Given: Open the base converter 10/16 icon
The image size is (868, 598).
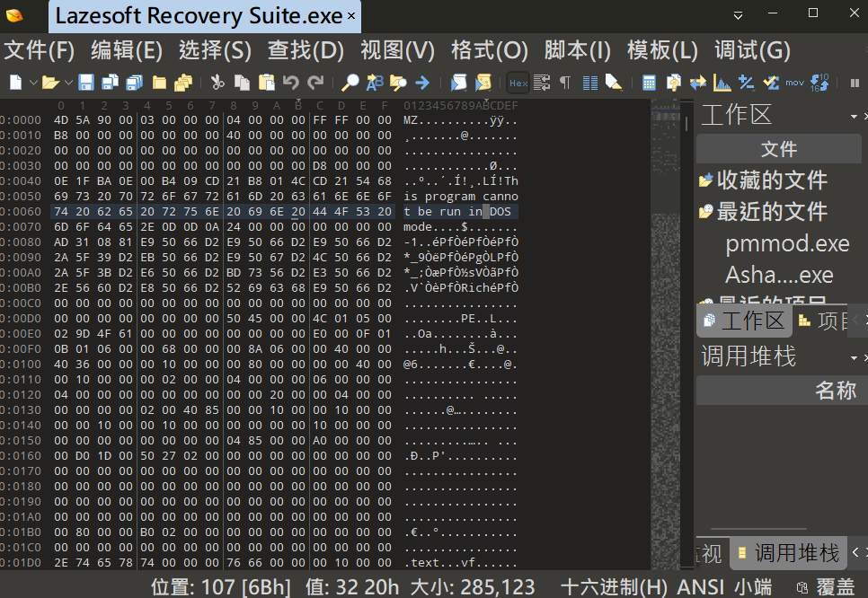Looking at the screenshot, I should pyautogui.click(x=819, y=83).
